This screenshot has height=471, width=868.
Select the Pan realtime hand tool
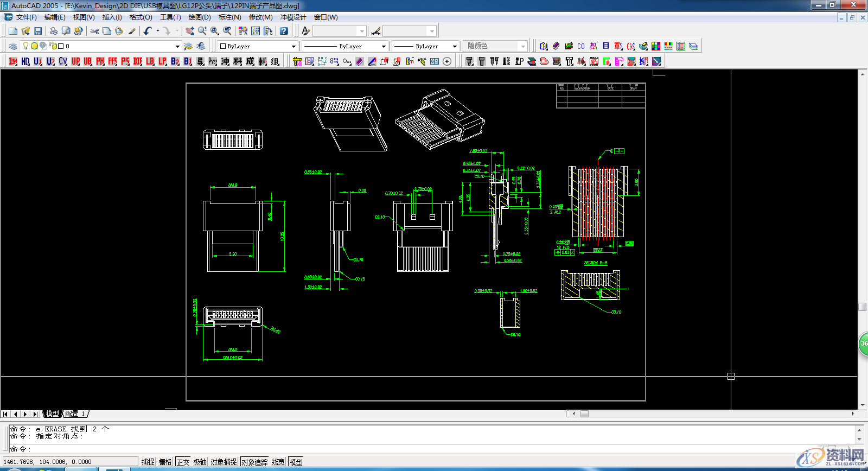tap(190, 31)
